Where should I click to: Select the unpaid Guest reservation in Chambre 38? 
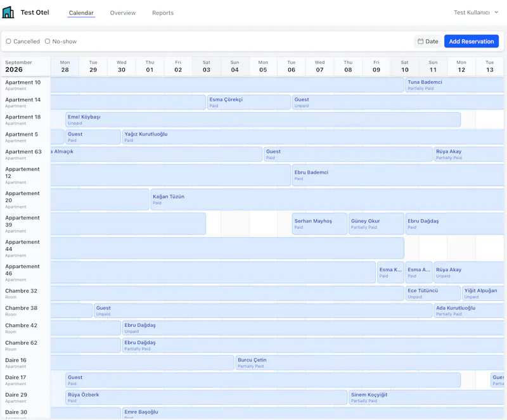(263, 310)
